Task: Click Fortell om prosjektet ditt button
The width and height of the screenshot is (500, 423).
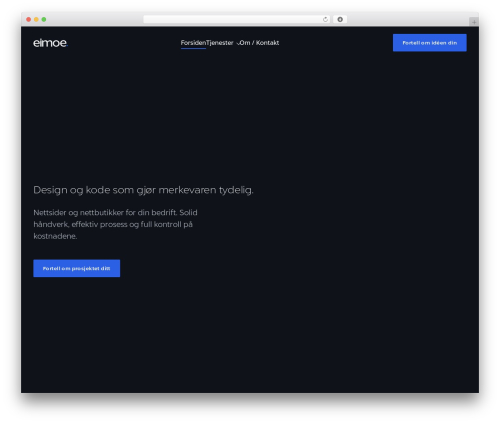Action: tap(77, 268)
